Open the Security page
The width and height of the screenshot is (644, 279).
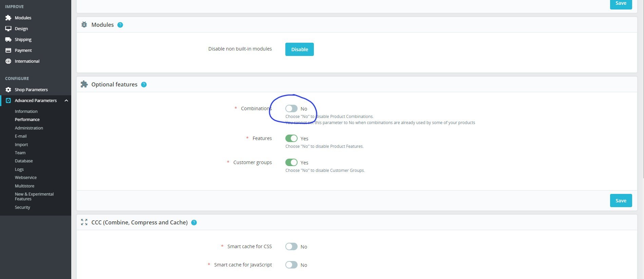pyautogui.click(x=22, y=207)
